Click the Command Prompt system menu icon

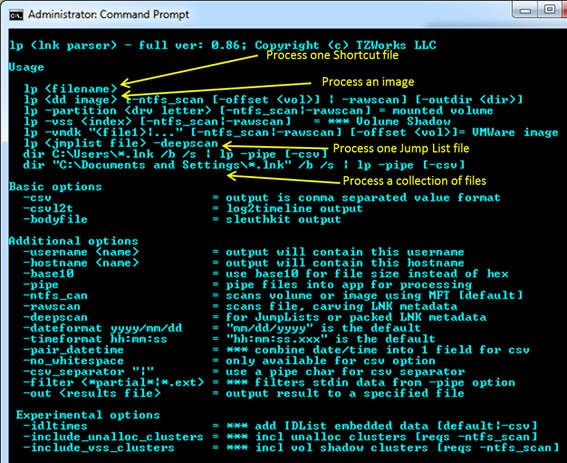(x=16, y=16)
